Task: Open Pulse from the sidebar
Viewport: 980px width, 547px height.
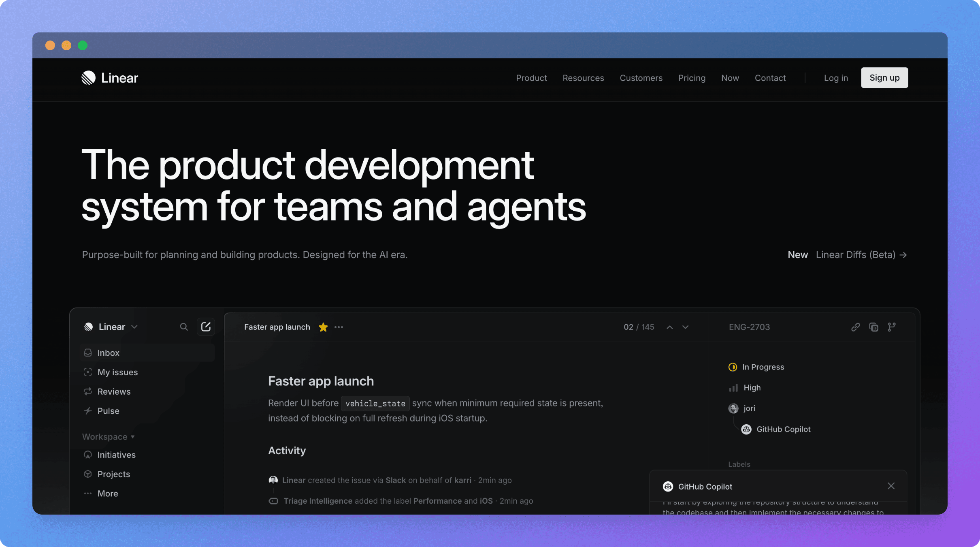Action: (x=108, y=411)
